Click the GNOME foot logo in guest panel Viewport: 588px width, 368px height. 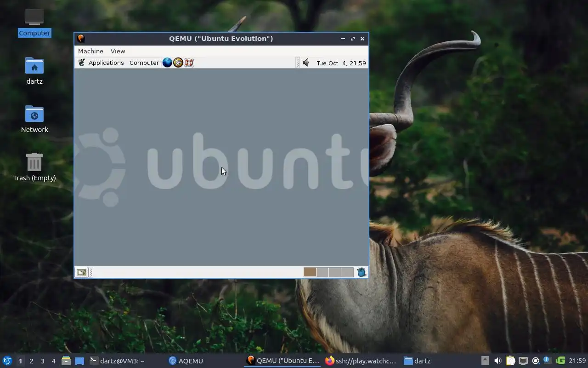[x=82, y=63]
